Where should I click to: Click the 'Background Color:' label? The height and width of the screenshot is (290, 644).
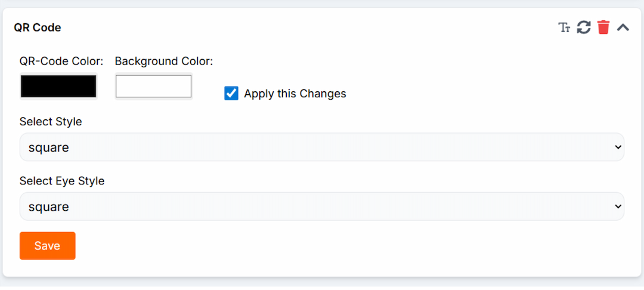point(164,61)
